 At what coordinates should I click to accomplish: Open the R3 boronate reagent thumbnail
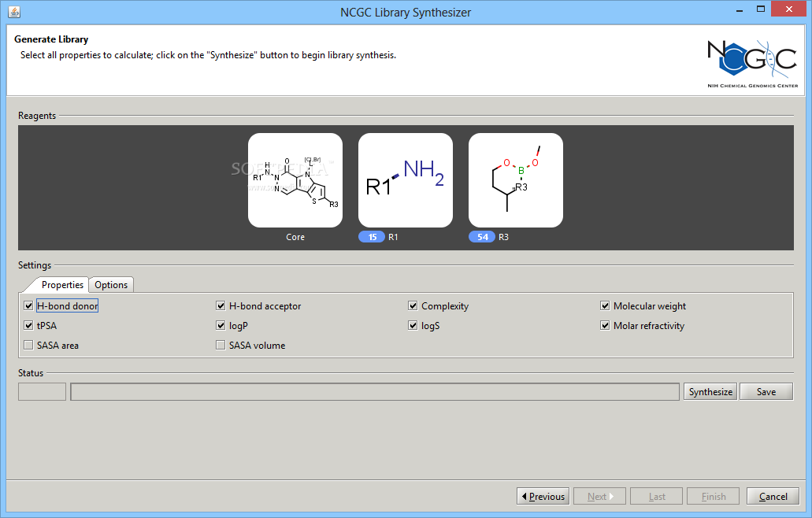(516, 180)
